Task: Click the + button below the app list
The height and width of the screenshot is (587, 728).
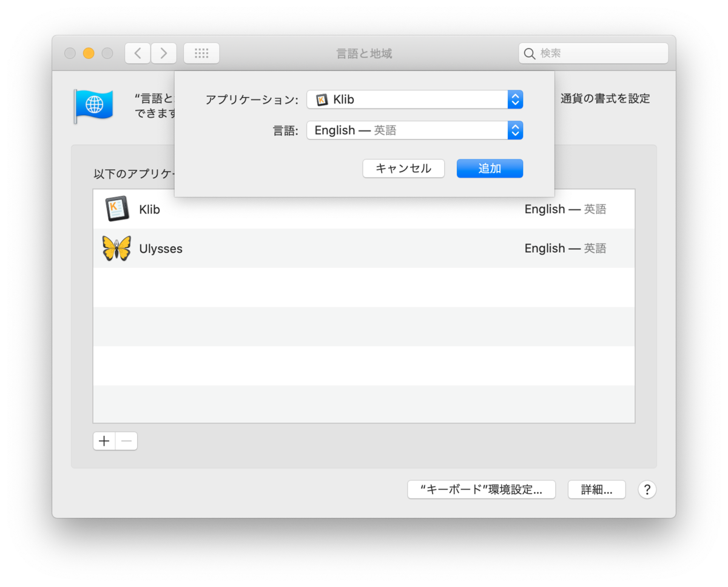Action: (x=104, y=441)
